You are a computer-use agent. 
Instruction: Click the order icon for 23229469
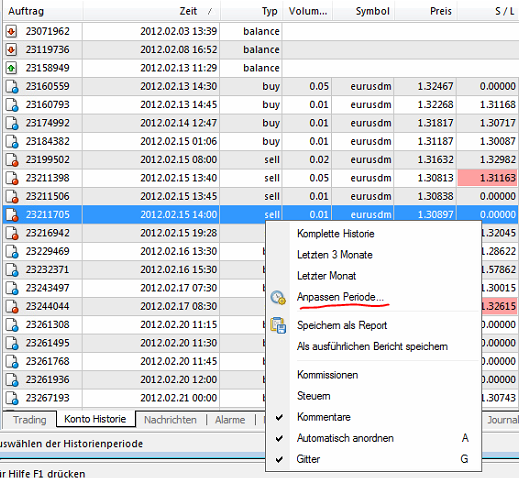pyautogui.click(x=12, y=252)
